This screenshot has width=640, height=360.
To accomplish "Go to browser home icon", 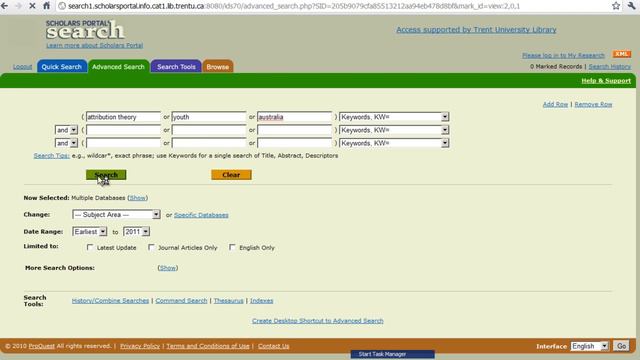I will [46, 6].
